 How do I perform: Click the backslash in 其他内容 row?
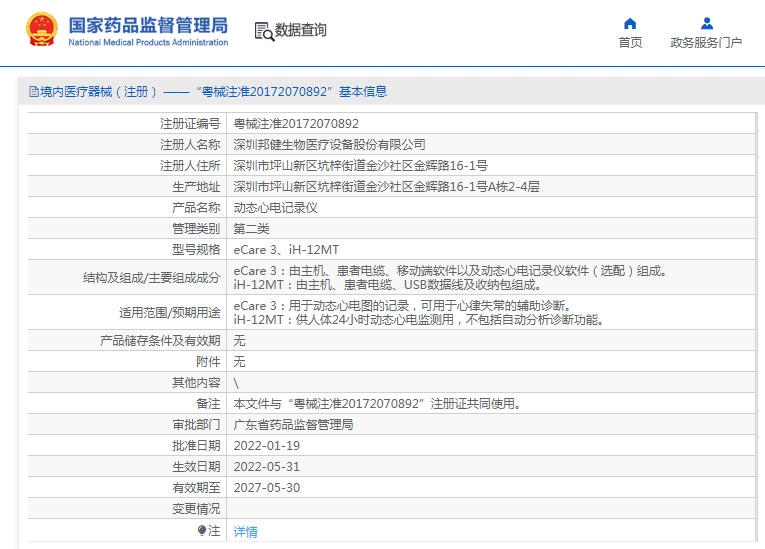(x=236, y=383)
